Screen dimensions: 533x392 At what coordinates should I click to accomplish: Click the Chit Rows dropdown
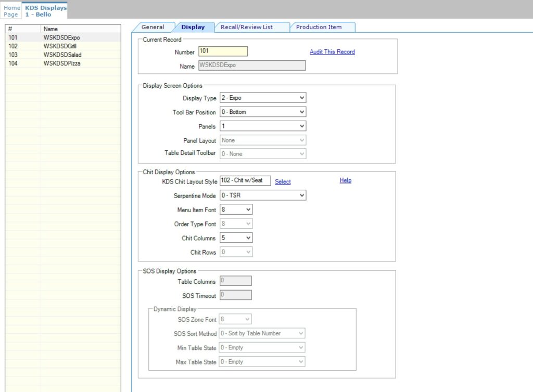pyautogui.click(x=236, y=252)
